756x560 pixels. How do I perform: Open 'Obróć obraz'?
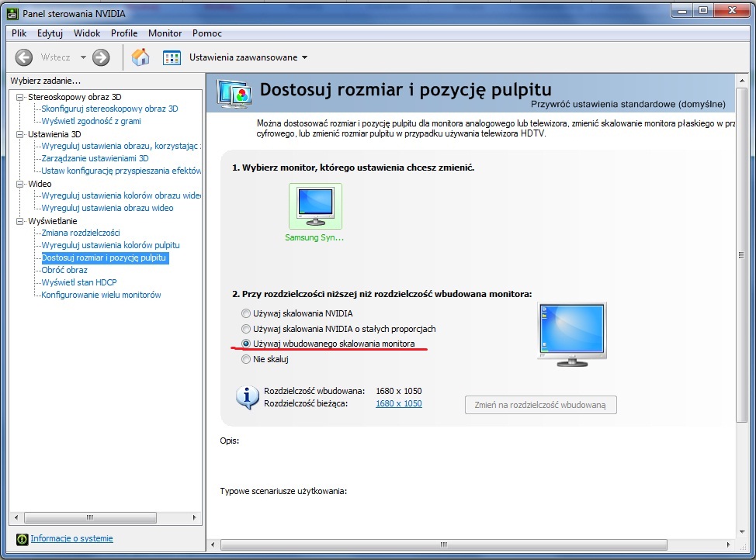tap(64, 271)
